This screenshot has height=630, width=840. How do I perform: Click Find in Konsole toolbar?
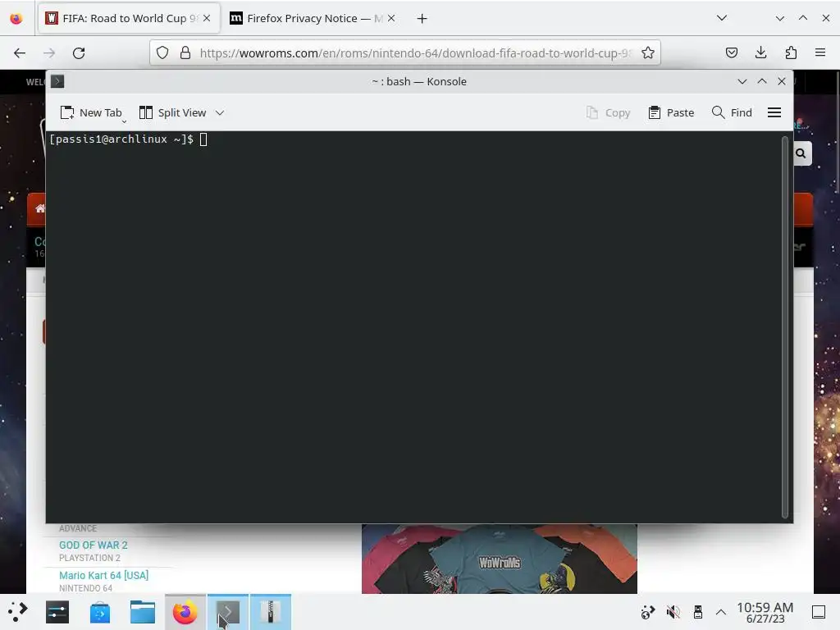(732, 112)
